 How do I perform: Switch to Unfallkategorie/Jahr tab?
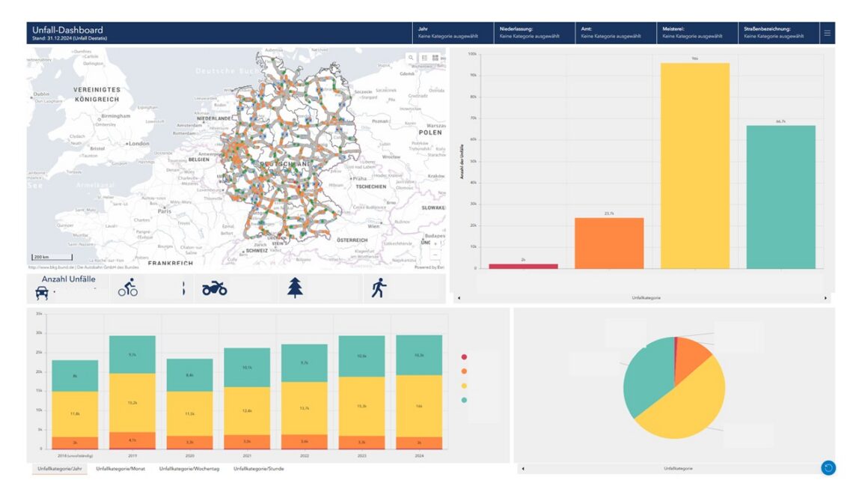pos(60,469)
